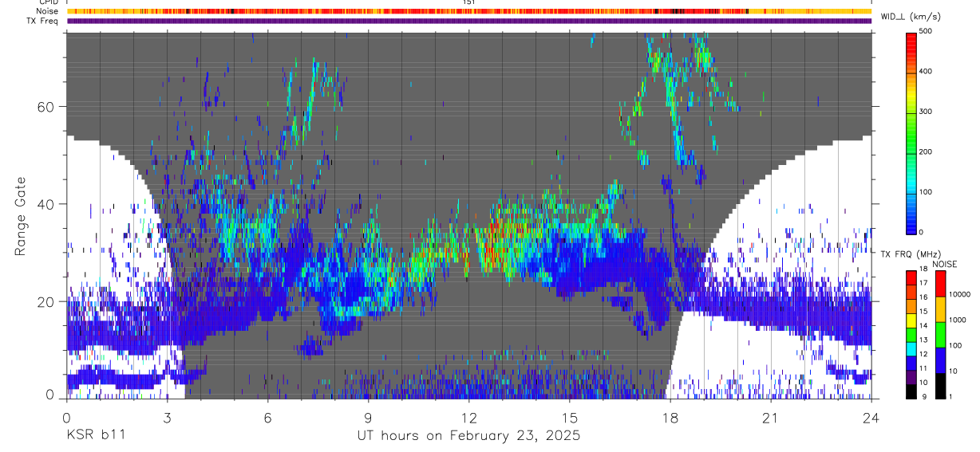Viewport: 980px width, 452px height.
Task: Click the 'NOISE' legend title
Action: pyautogui.click(x=946, y=264)
